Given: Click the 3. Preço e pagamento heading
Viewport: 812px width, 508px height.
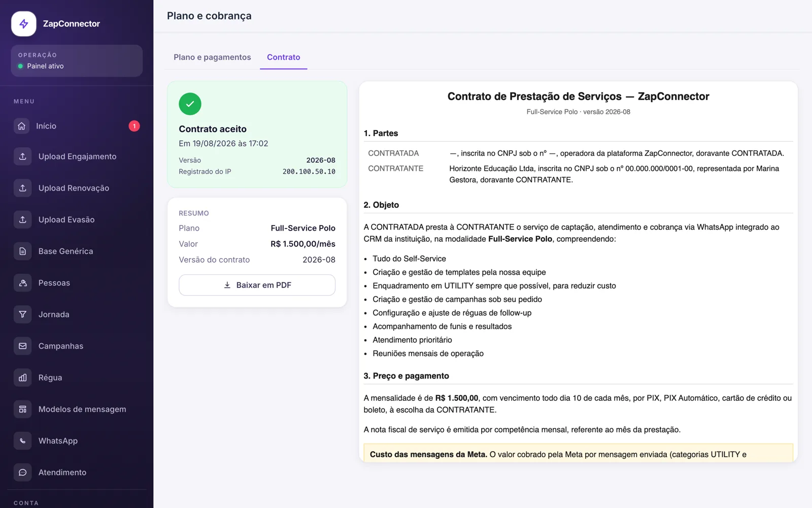Looking at the screenshot, I should click(x=406, y=376).
